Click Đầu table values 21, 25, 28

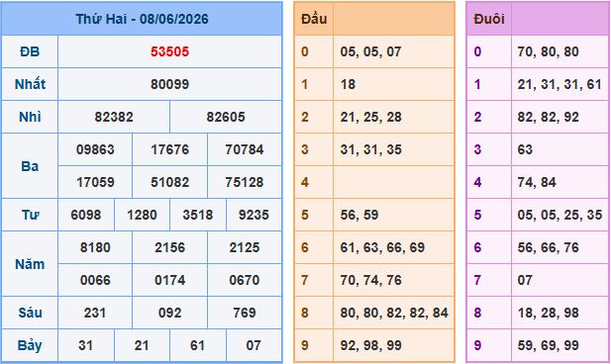tap(370, 117)
